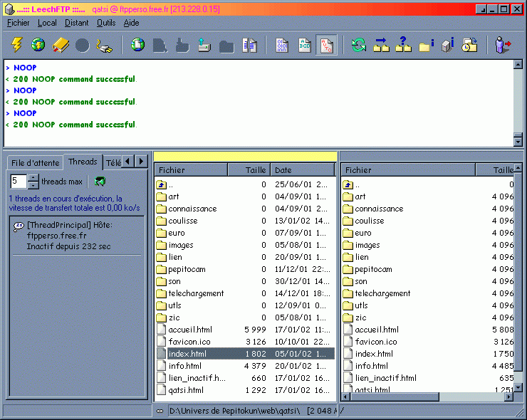Switch to the partially visible Télé tab
This screenshot has width=527, height=420.
pyautogui.click(x=113, y=163)
